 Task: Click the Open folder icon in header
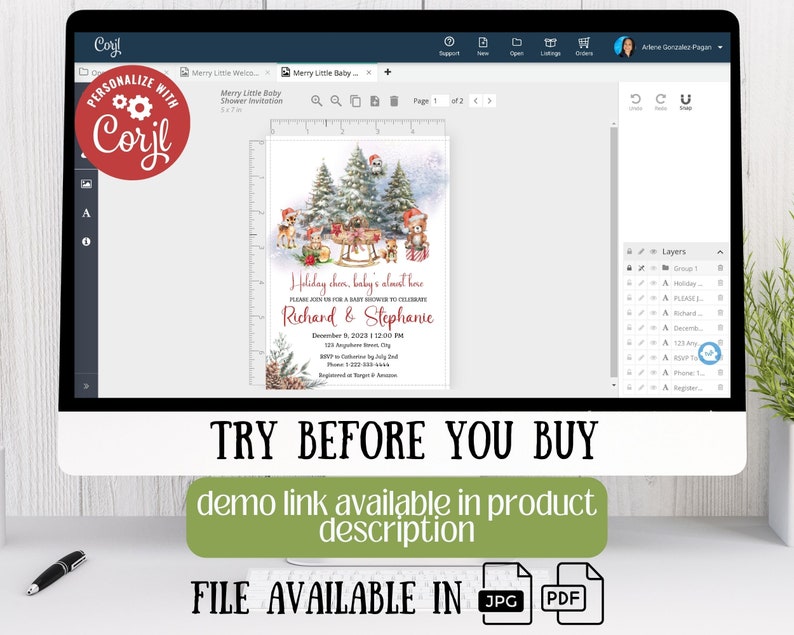coord(517,46)
